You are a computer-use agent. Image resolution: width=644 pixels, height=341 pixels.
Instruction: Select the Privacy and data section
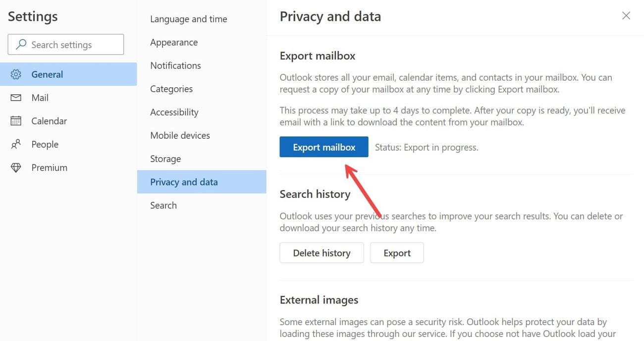click(184, 182)
